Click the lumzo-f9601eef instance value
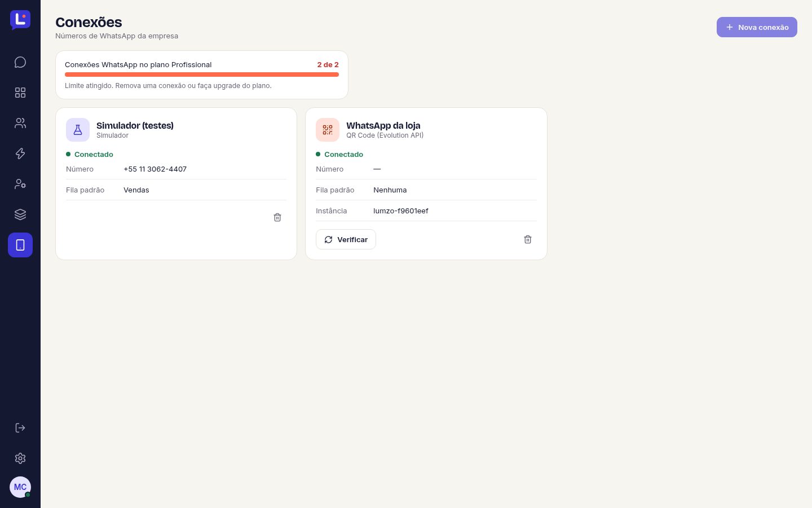 401,211
